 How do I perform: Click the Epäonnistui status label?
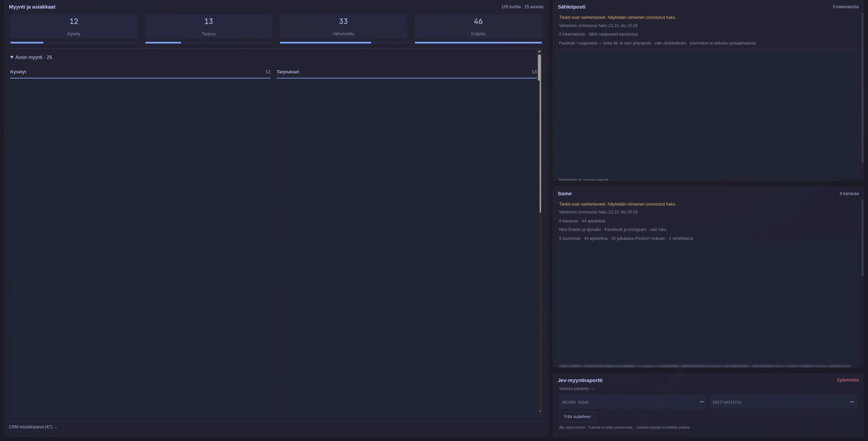pyautogui.click(x=848, y=380)
